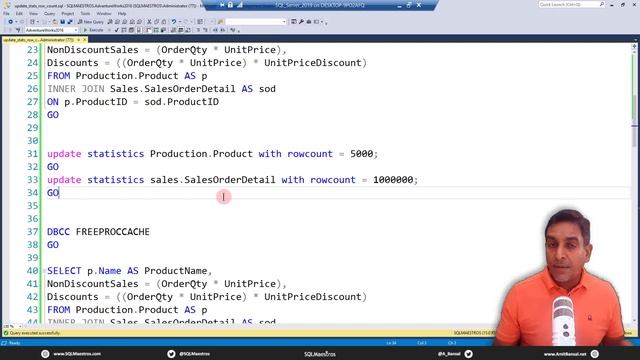The width and height of the screenshot is (640, 360).
Task: Open the Project menu
Action: pos(68,13)
